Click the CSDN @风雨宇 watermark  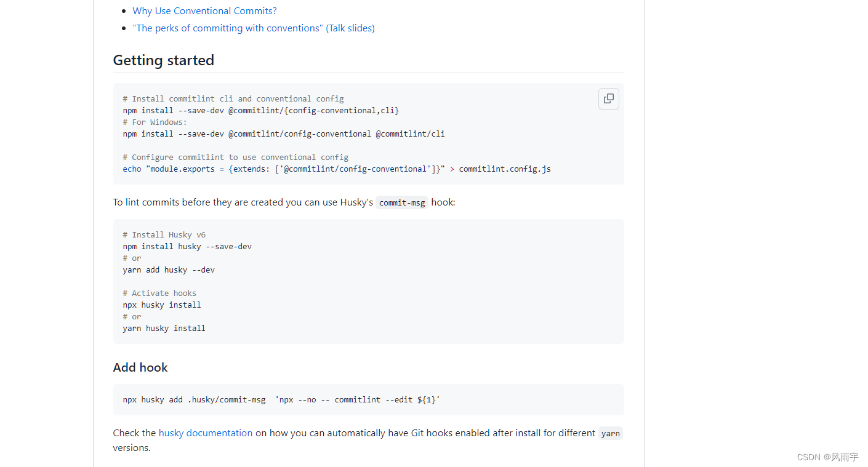[827, 457]
